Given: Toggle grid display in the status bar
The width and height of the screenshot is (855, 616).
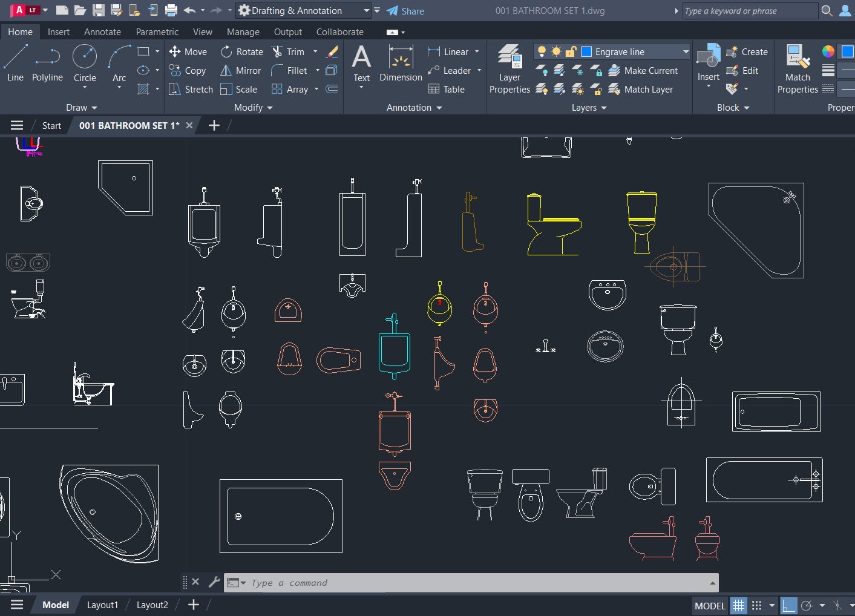Looking at the screenshot, I should [738, 605].
